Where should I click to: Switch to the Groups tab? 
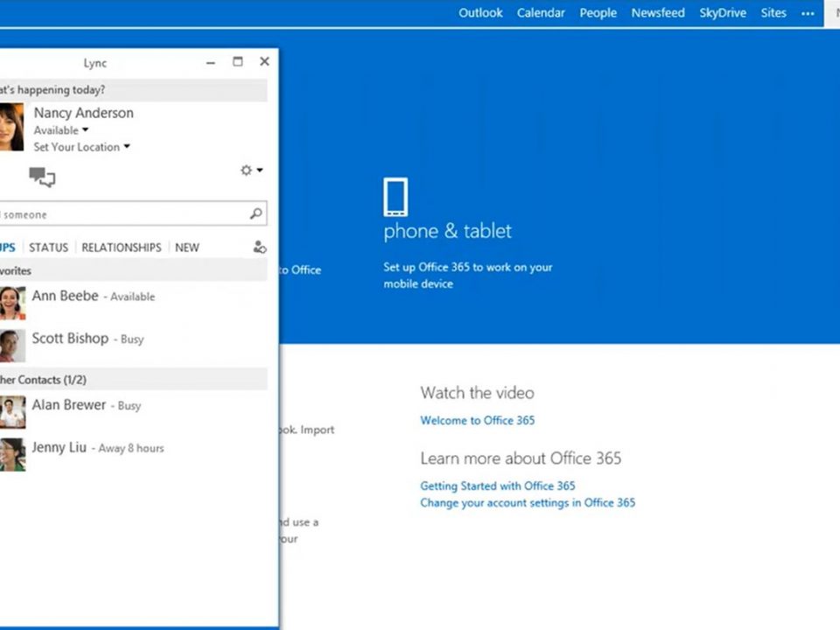[x=8, y=248]
